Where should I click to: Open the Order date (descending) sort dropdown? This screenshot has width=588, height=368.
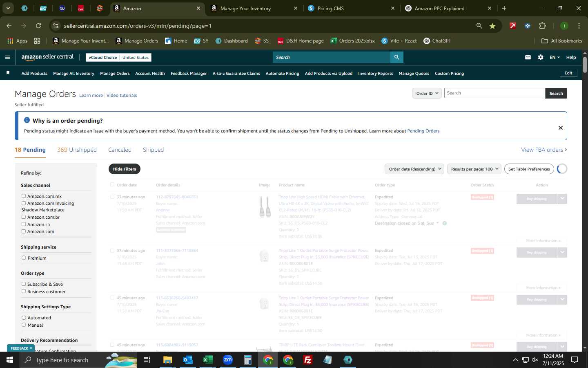[x=414, y=169]
